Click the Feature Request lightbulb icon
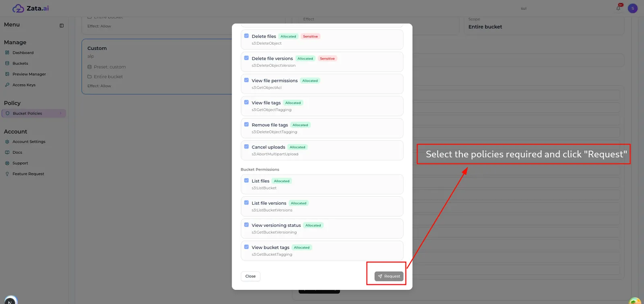 [x=7, y=174]
